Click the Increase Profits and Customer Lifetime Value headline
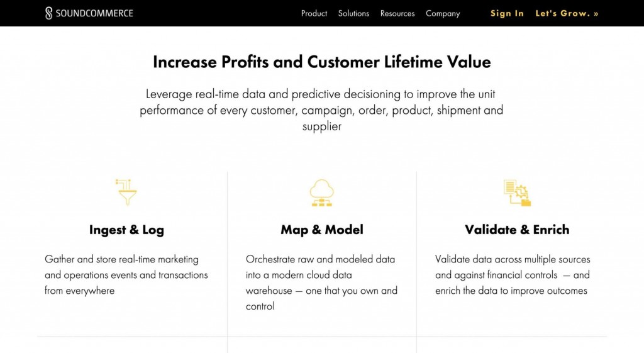 322,62
